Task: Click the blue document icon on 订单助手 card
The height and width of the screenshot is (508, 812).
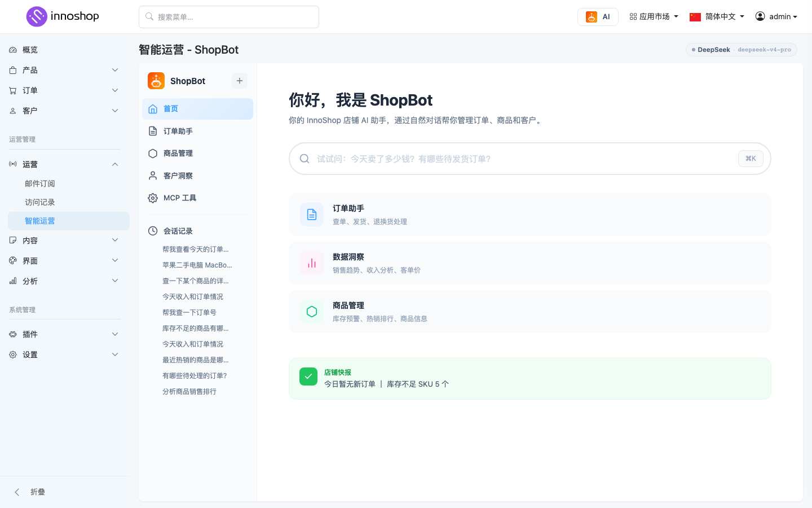Action: (x=312, y=214)
